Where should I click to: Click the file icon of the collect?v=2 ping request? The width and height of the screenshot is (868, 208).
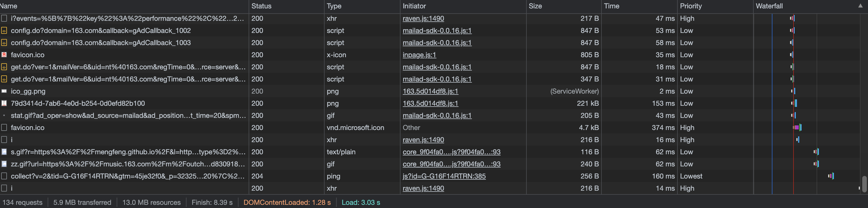(x=4, y=176)
